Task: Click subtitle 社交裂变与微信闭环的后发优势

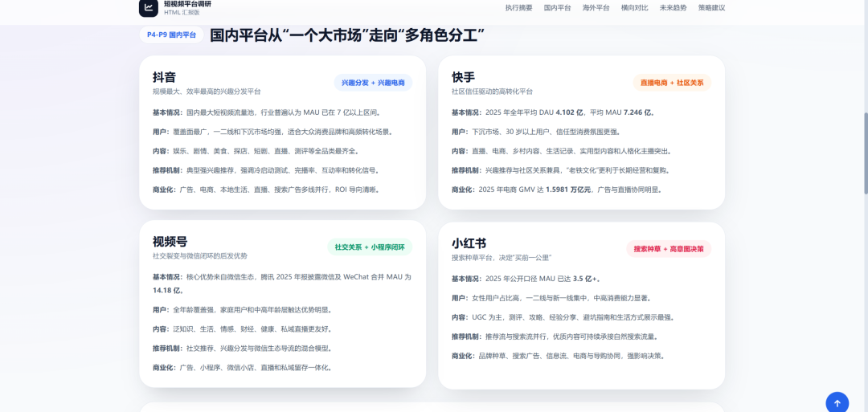Action: coord(200,256)
